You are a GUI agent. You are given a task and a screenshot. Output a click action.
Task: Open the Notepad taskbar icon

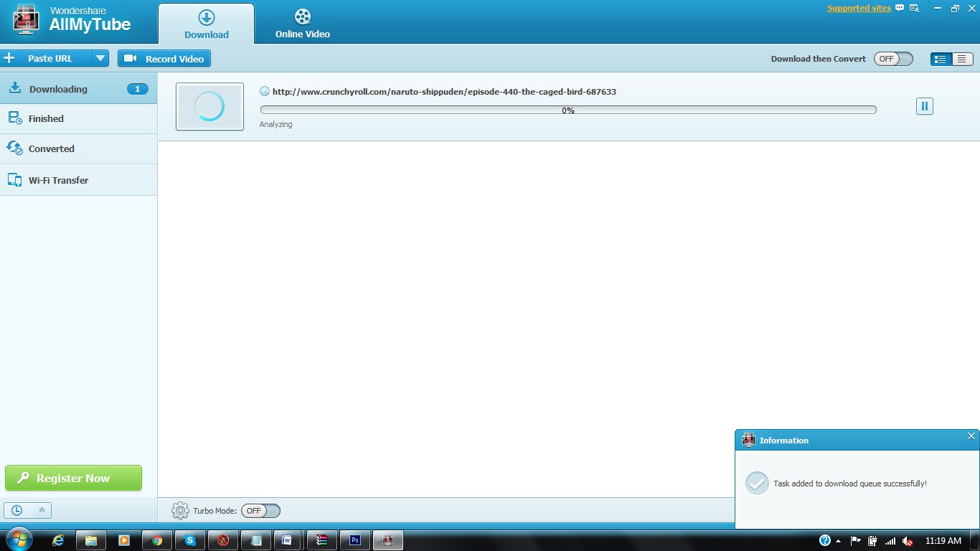pyautogui.click(x=256, y=540)
